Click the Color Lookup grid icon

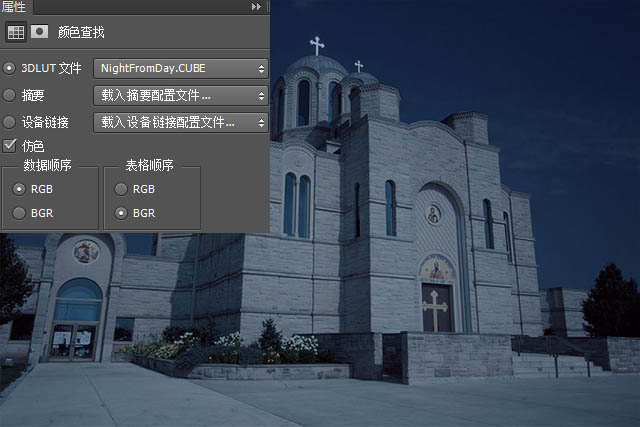coord(15,32)
